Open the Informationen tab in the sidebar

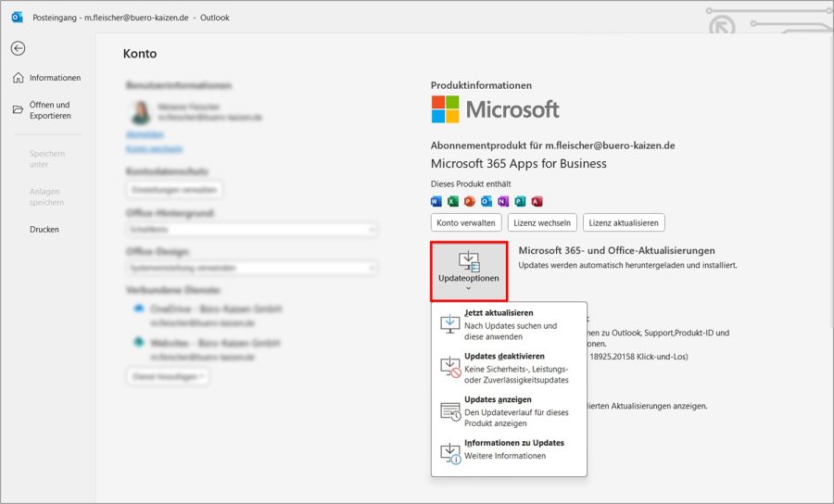(x=47, y=78)
